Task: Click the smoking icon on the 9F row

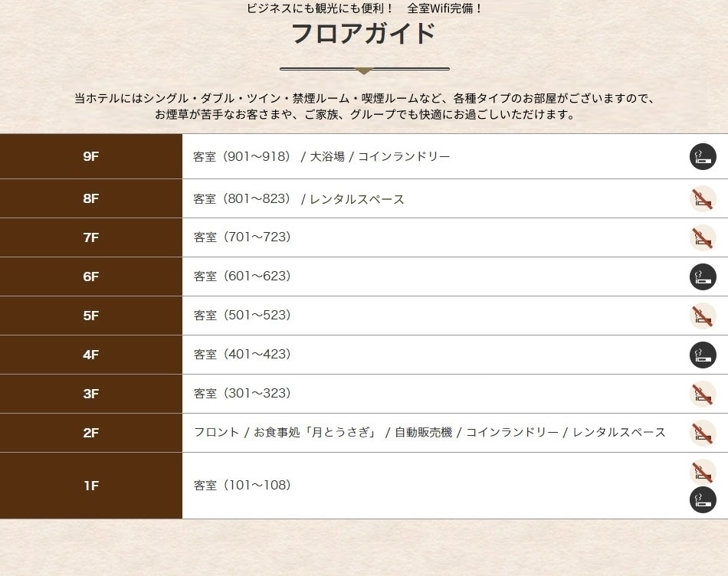Action: (703, 156)
